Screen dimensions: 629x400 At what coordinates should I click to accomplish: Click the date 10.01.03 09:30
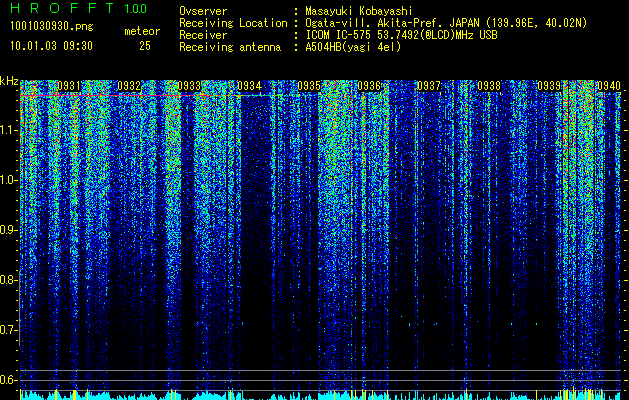tap(52, 46)
